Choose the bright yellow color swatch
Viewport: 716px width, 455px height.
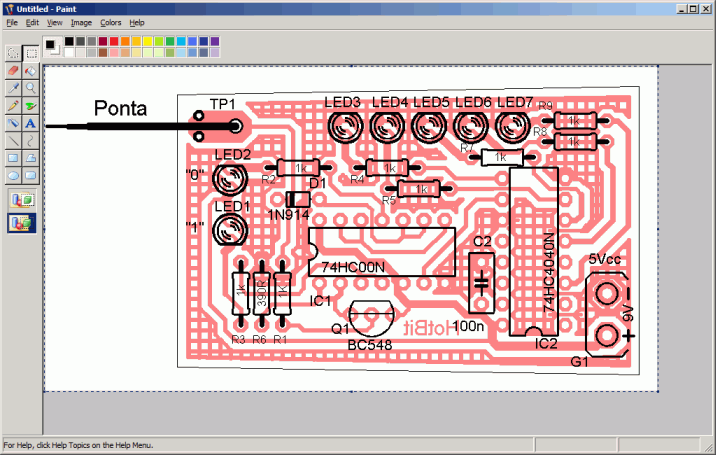147,42
